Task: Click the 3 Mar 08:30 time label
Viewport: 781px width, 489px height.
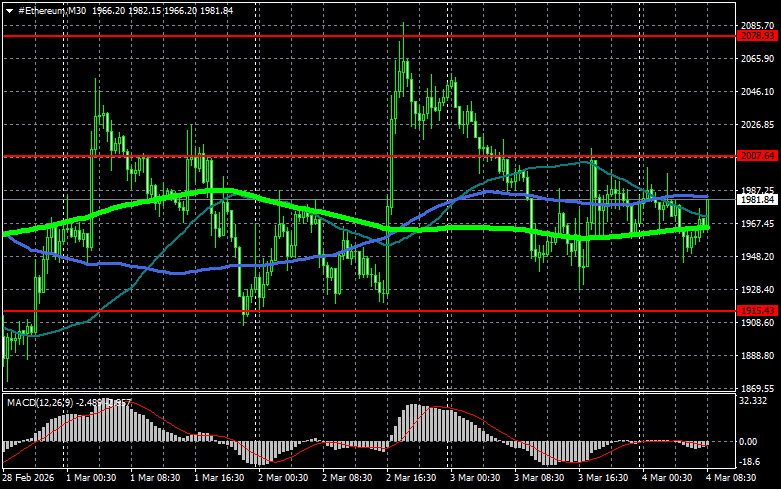Action: tap(539, 478)
